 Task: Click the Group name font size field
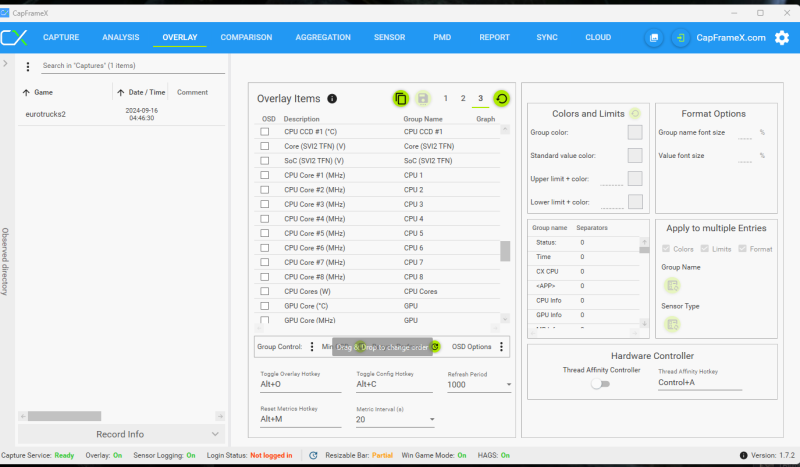click(745, 133)
